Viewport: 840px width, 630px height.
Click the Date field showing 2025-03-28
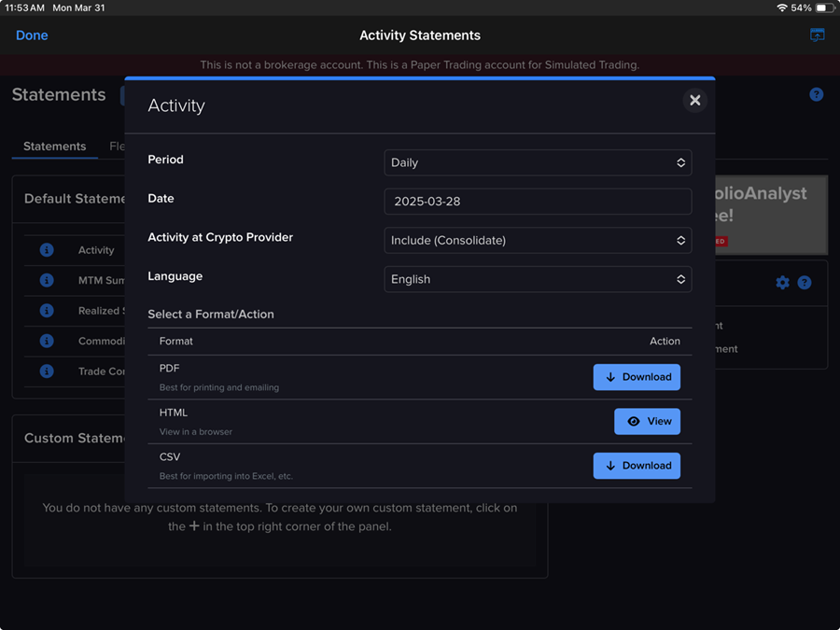tap(538, 201)
